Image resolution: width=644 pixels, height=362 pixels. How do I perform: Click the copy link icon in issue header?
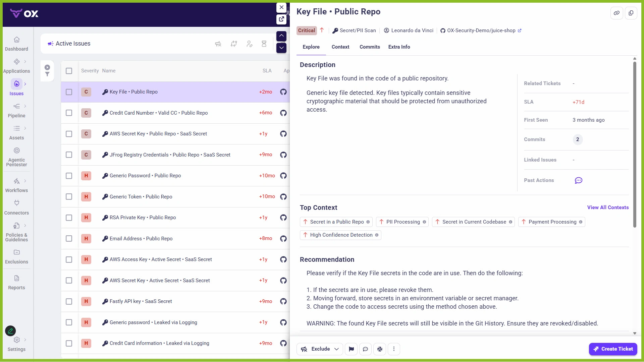coord(616,13)
